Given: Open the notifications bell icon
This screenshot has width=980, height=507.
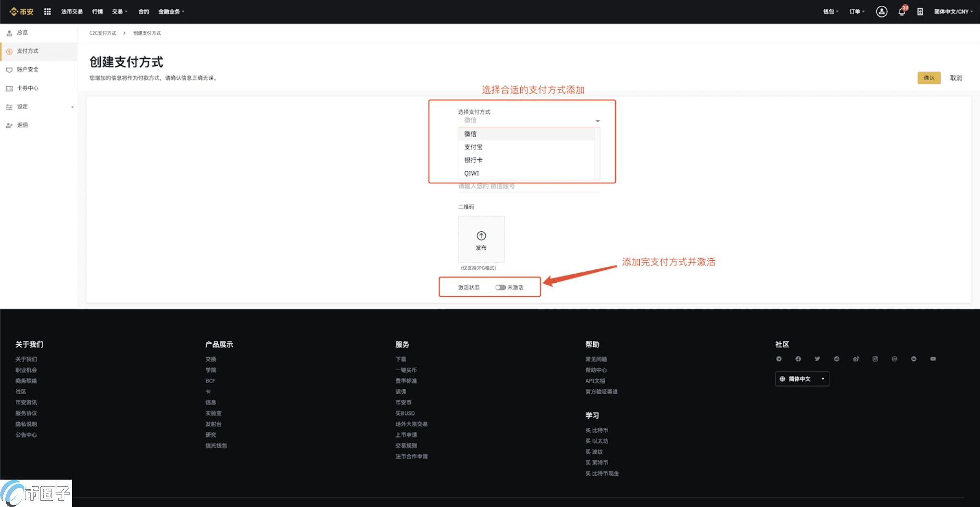Looking at the screenshot, I should (x=902, y=12).
